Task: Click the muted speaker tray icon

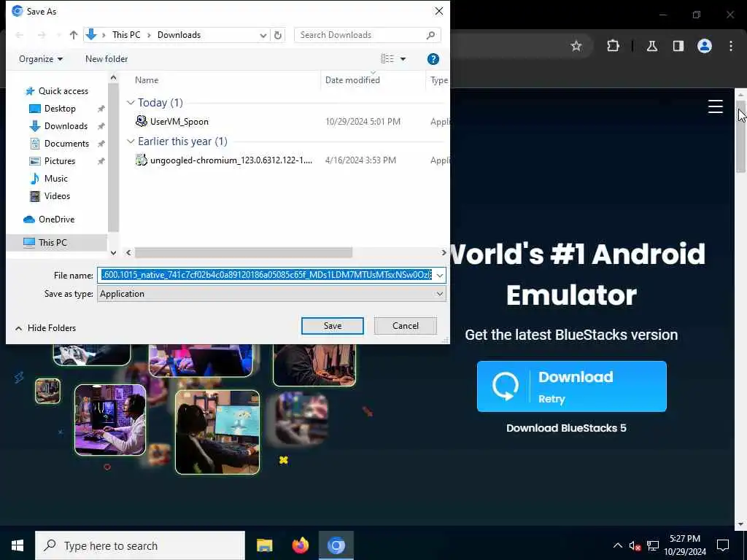Action: coord(635,545)
